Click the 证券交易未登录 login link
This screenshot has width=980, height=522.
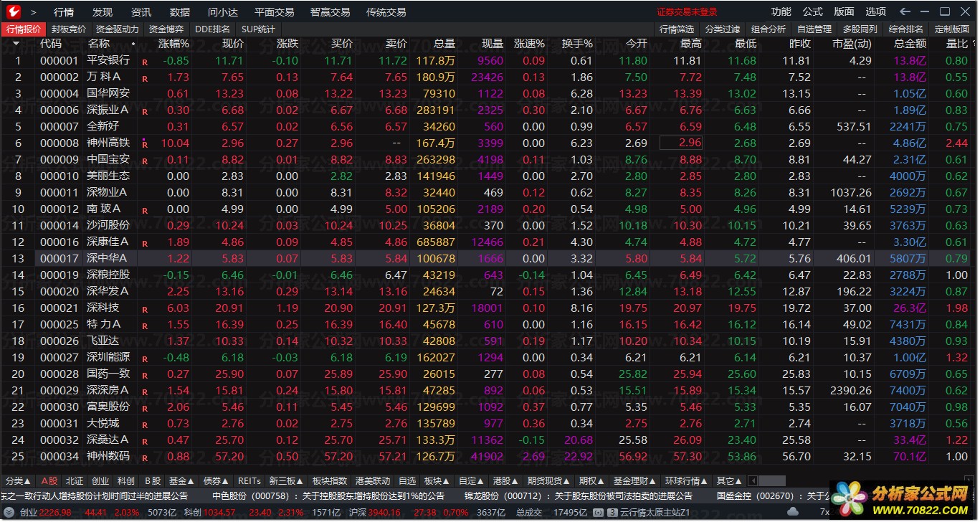(687, 12)
